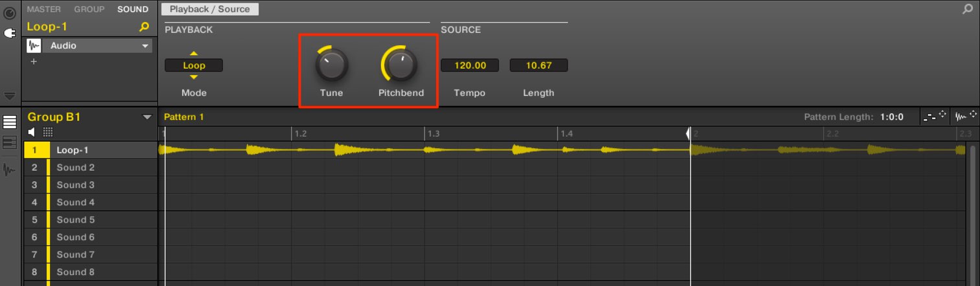Open the Group B1 dropdown arrow
Image resolution: width=980 pixels, height=286 pixels.
coord(146,118)
